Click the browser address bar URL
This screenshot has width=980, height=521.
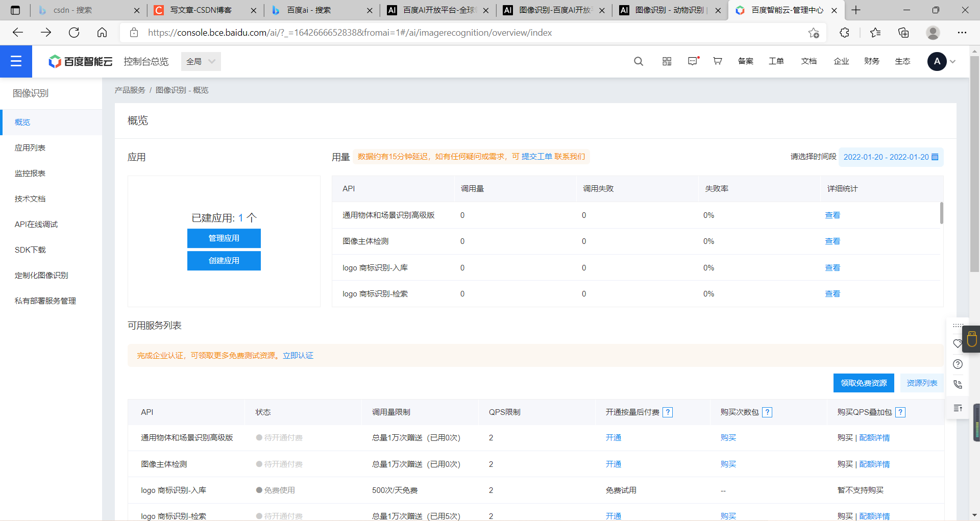click(350, 33)
